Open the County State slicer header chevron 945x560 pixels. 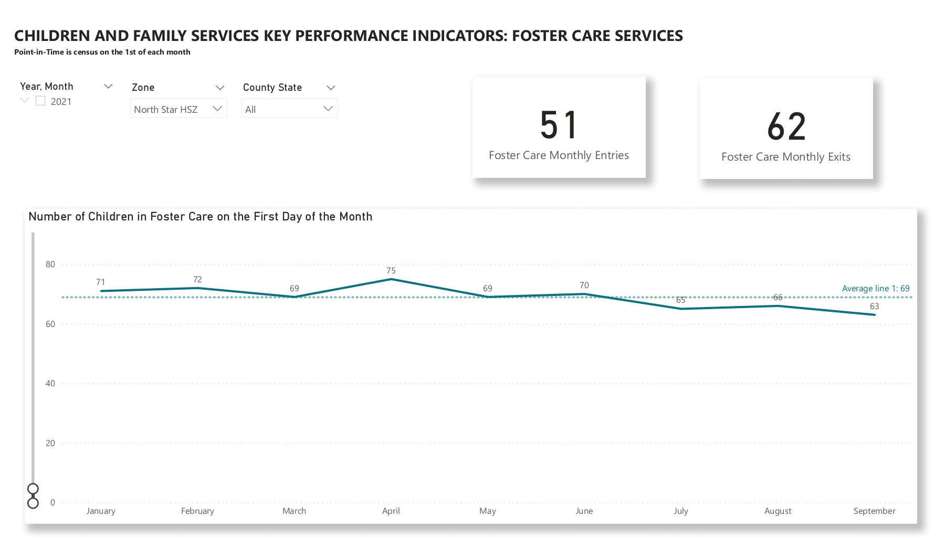coord(331,87)
